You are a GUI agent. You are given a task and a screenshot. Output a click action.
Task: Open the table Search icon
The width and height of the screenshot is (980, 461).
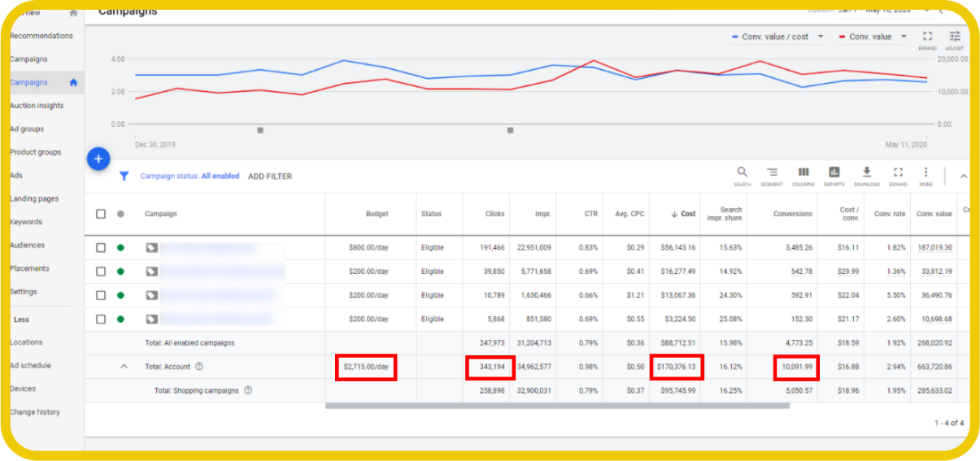742,174
